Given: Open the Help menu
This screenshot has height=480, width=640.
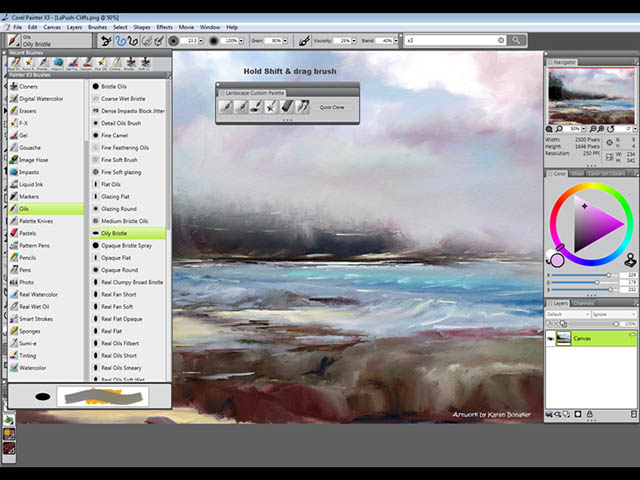Looking at the screenshot, I should [232, 27].
